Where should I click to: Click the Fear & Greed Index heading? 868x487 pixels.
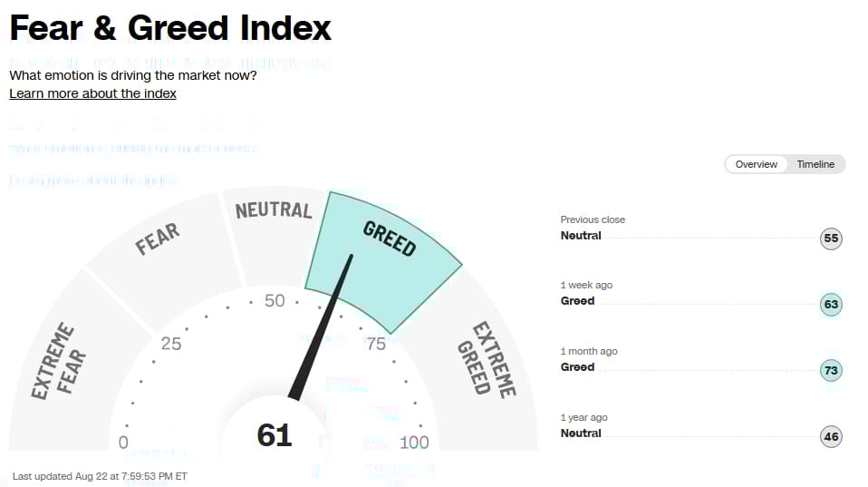coord(170,27)
